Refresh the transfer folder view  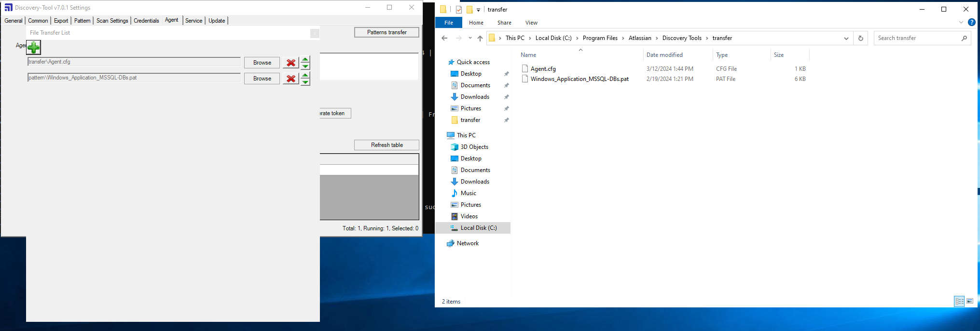[860, 38]
